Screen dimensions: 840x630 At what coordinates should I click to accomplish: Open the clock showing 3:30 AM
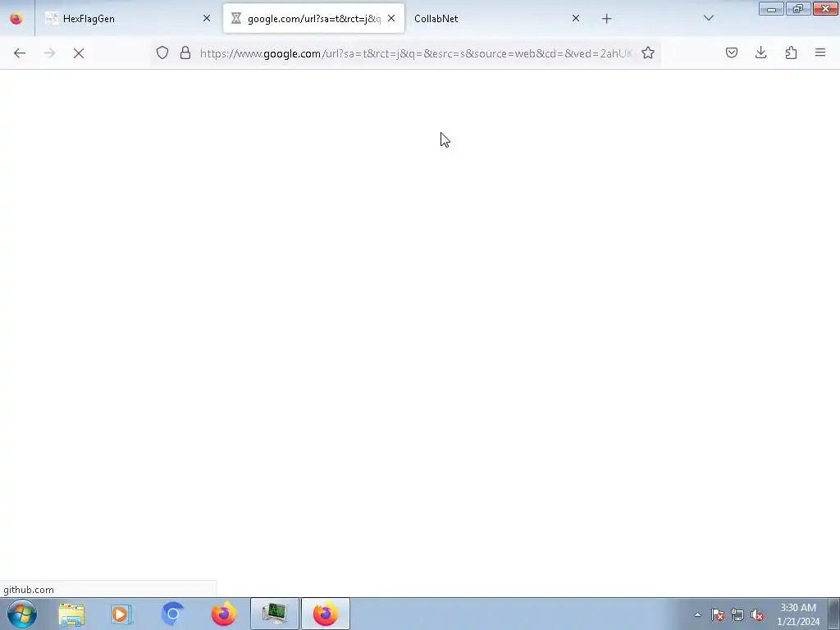(x=798, y=614)
